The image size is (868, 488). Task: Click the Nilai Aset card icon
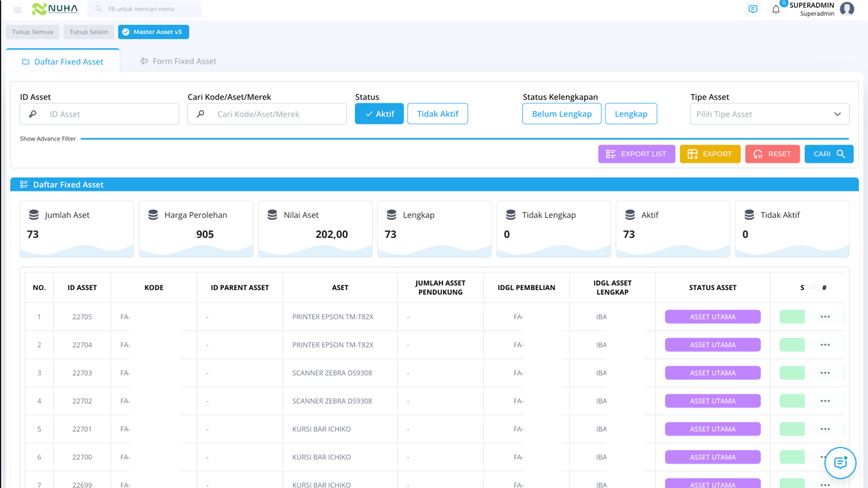click(x=272, y=215)
